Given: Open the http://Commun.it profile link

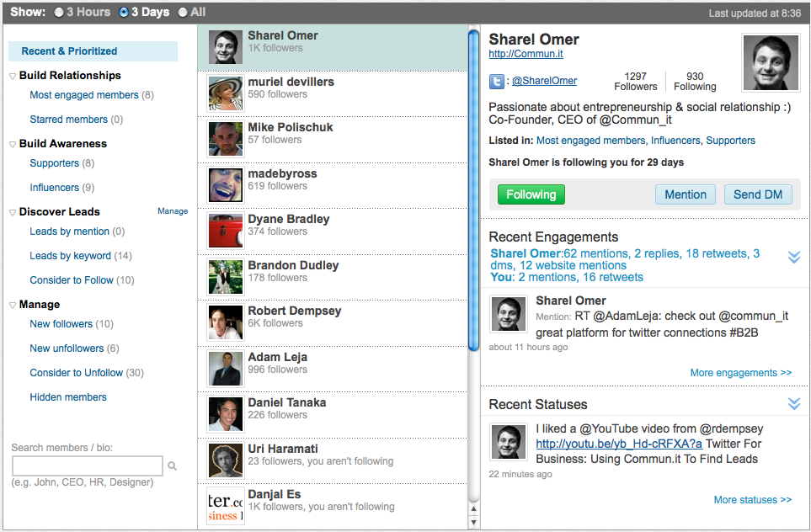Looking at the screenshot, I should (x=526, y=54).
